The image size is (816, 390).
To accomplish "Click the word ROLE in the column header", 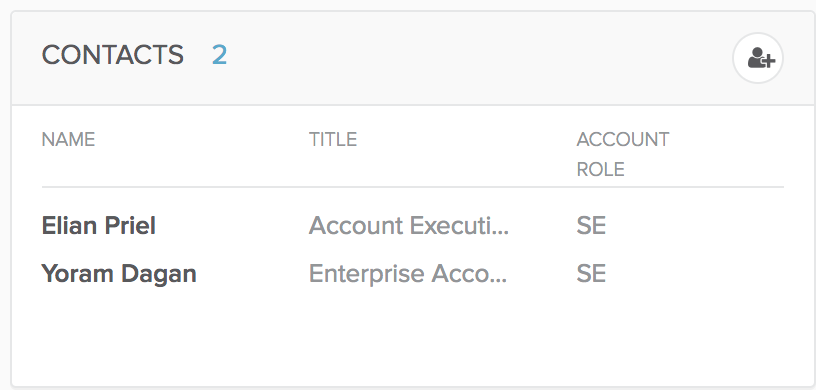I will point(601,169).
